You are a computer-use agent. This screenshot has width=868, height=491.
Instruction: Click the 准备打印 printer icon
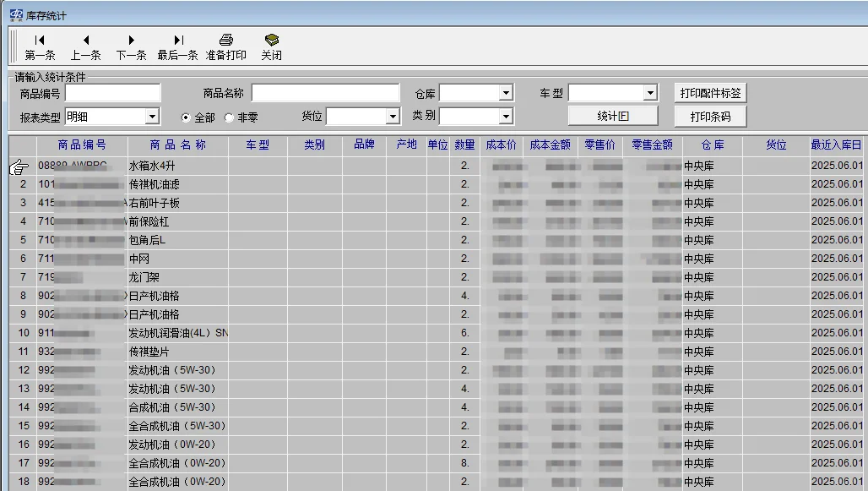(225, 40)
